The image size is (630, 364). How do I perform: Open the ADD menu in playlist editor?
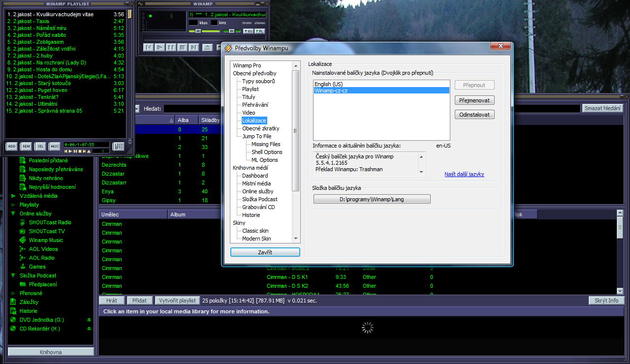(x=12, y=146)
